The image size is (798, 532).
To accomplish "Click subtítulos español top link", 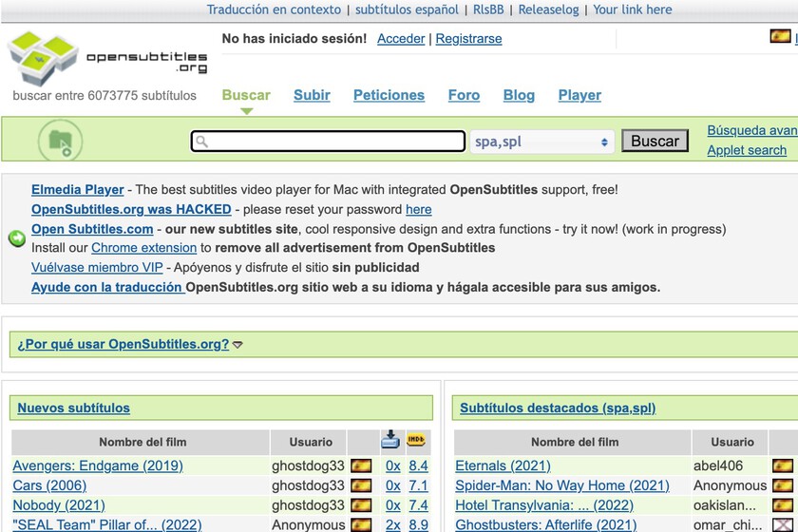I will pos(407,9).
